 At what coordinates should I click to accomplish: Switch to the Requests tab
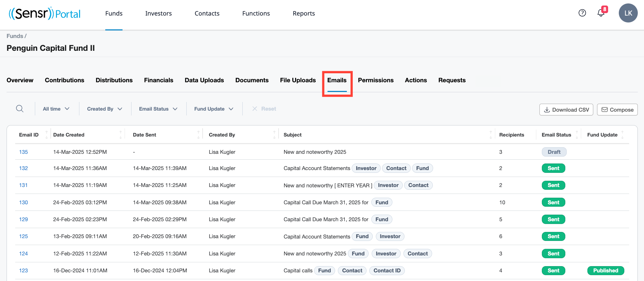coord(452,80)
